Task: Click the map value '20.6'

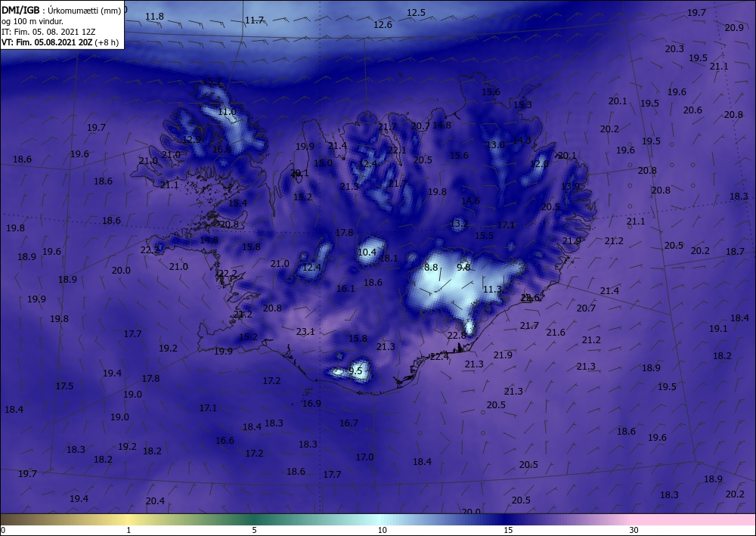Action: [692, 110]
